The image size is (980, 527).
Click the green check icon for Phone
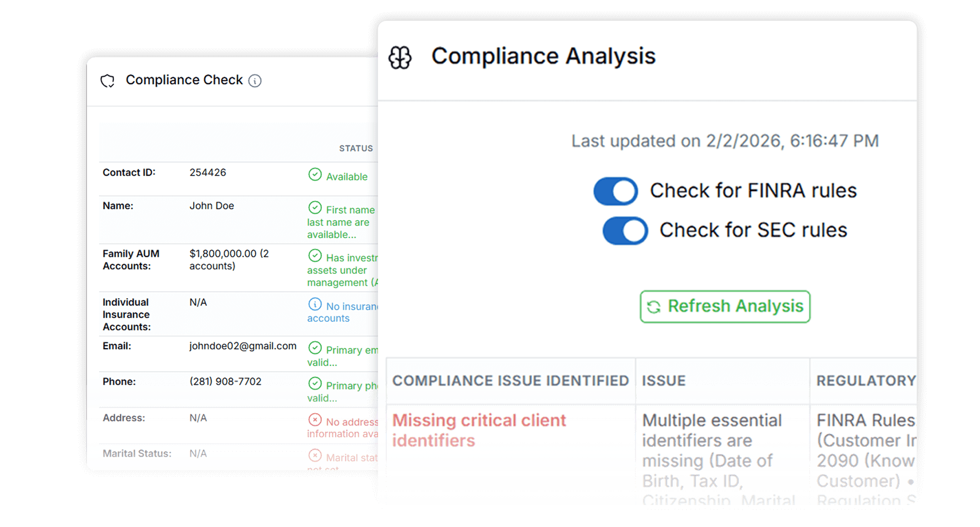(315, 383)
